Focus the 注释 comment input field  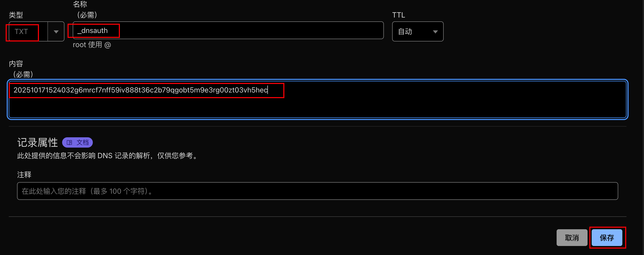(x=317, y=191)
